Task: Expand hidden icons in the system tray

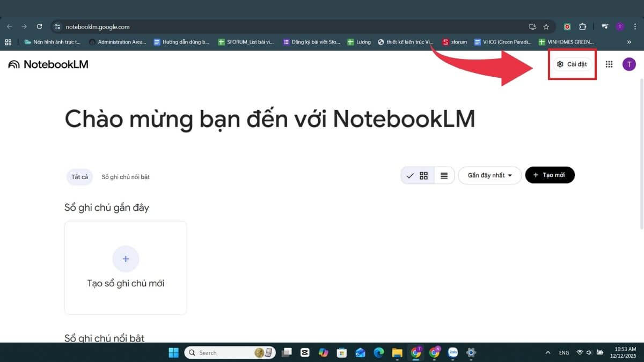Action: tap(548, 352)
